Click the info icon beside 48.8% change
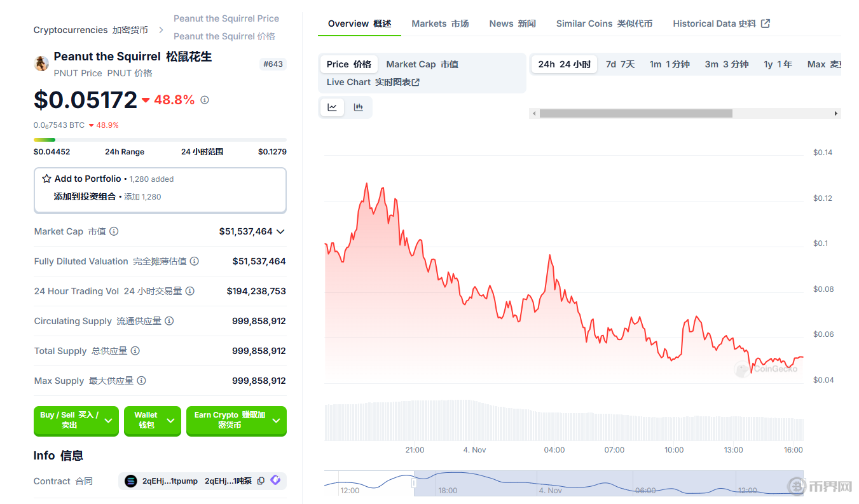 click(x=205, y=100)
